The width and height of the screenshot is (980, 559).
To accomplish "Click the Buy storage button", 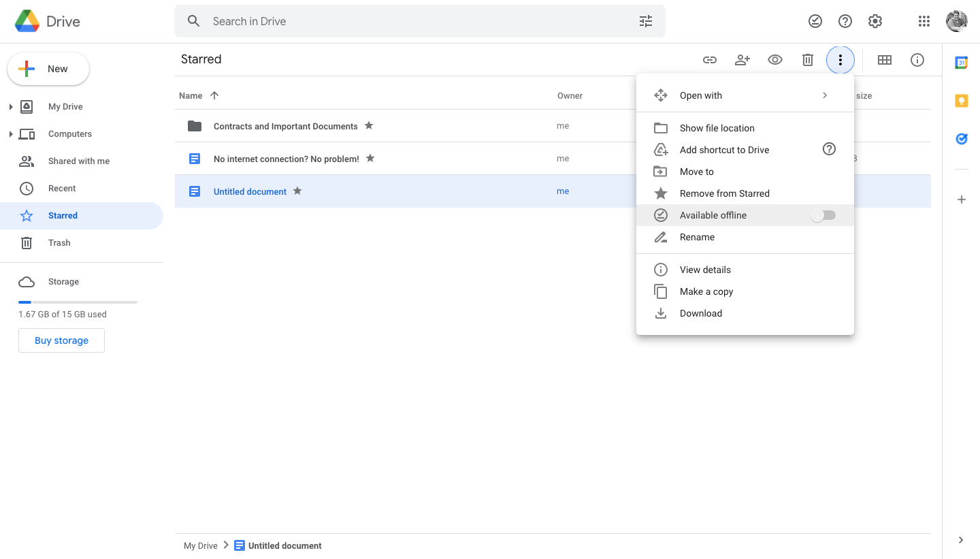I will click(61, 340).
